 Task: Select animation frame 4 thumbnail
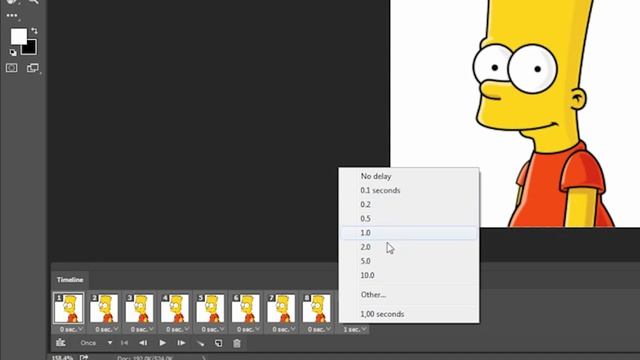coord(175,308)
